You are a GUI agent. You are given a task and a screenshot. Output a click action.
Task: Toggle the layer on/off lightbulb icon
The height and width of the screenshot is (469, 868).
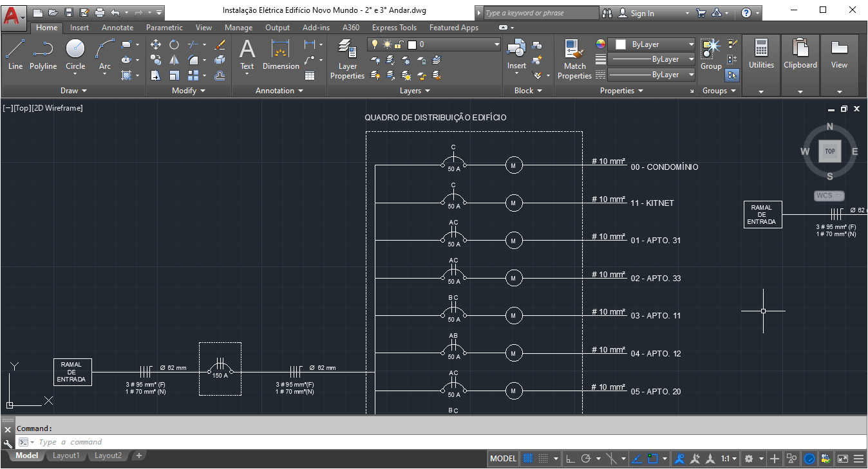pyautogui.click(x=375, y=44)
